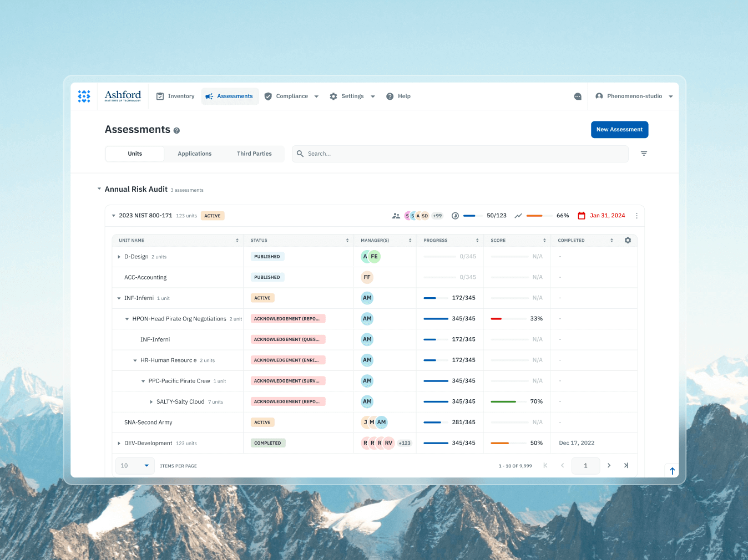This screenshot has width=748, height=560.
Task: Click the managers group icon on the NIST row
Action: click(x=396, y=216)
